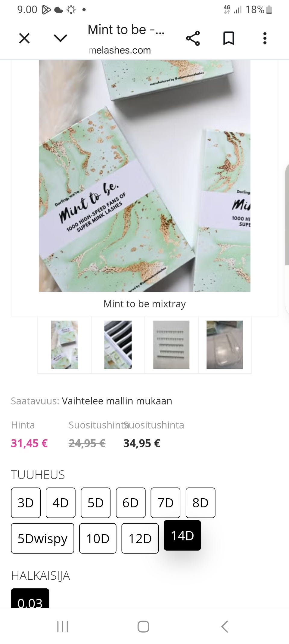
Task: Pick the 7D thickness button
Action: tap(166, 503)
